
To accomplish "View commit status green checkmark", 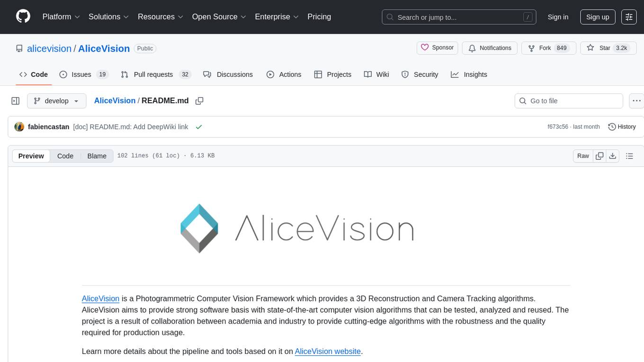I will pyautogui.click(x=199, y=127).
